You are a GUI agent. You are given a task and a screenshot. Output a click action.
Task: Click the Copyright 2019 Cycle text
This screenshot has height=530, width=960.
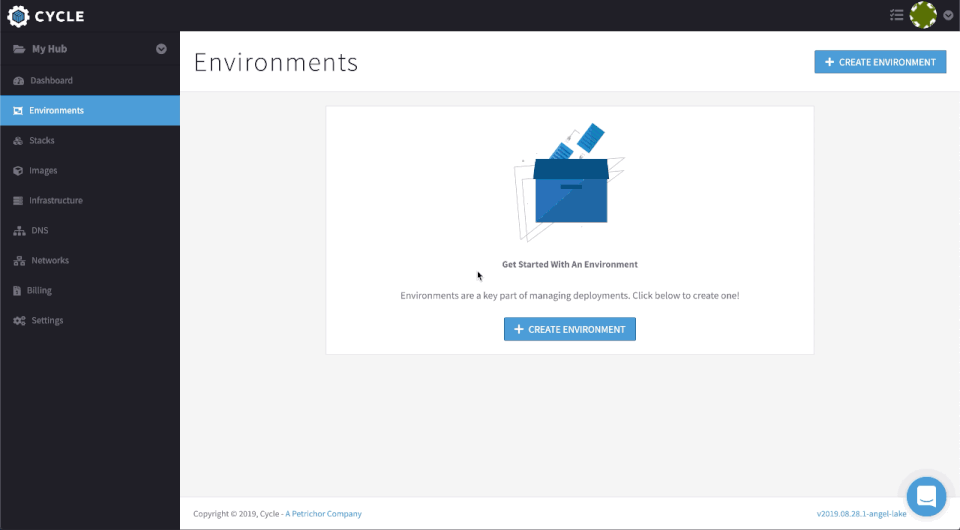[236, 513]
